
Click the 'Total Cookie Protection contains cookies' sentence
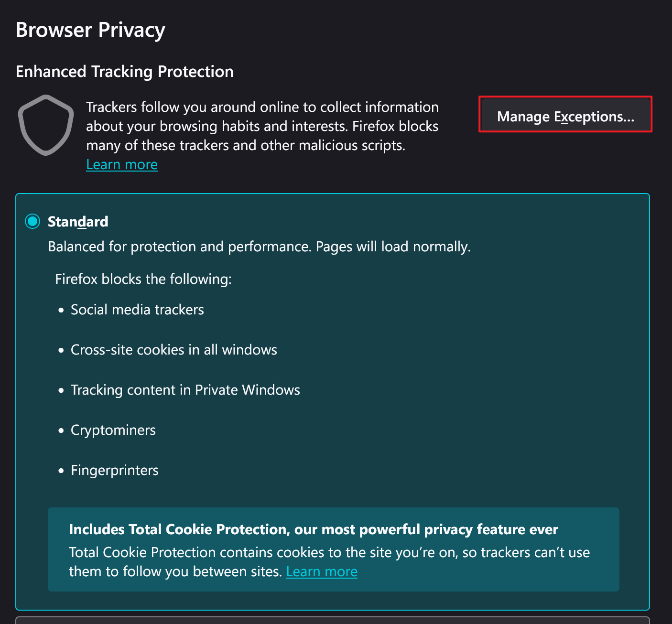329,552
